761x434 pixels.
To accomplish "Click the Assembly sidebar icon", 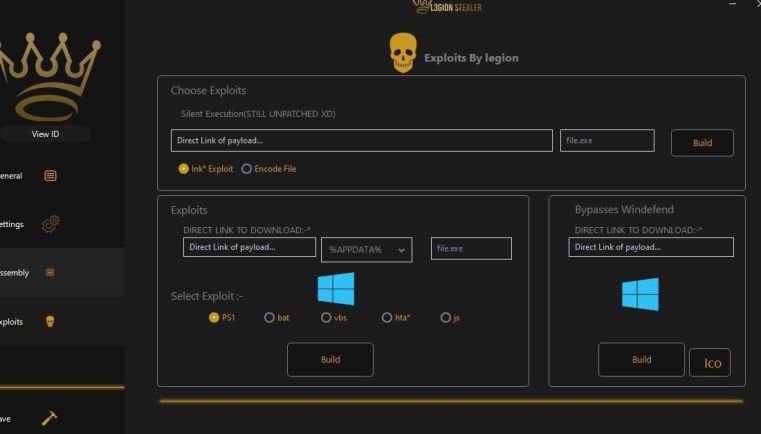I will [51, 272].
